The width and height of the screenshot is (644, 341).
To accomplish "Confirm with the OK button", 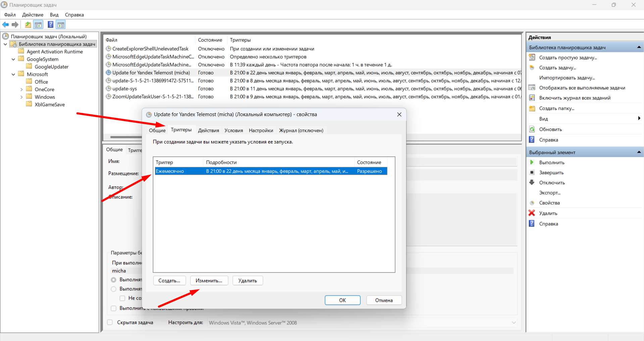I will tap(343, 300).
